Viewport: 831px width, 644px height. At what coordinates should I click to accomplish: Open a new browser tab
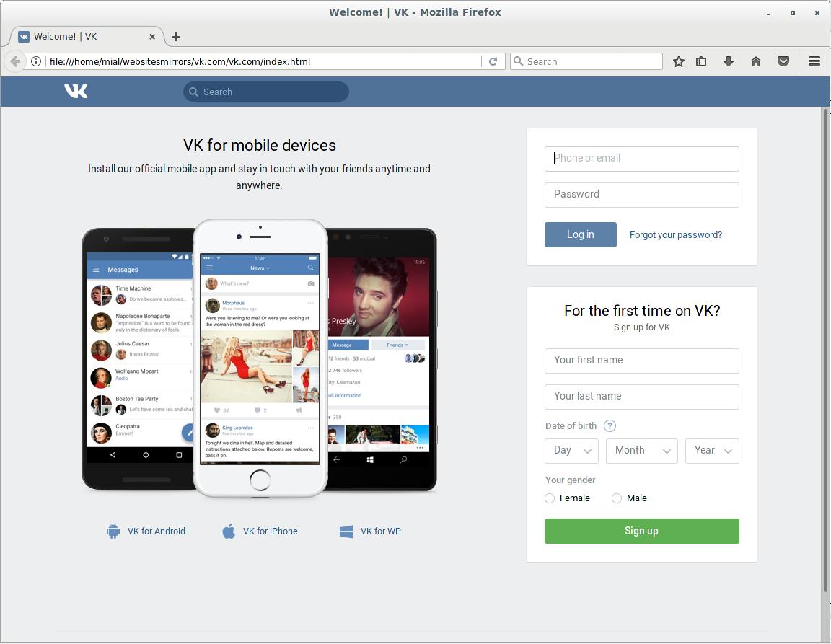coord(176,36)
